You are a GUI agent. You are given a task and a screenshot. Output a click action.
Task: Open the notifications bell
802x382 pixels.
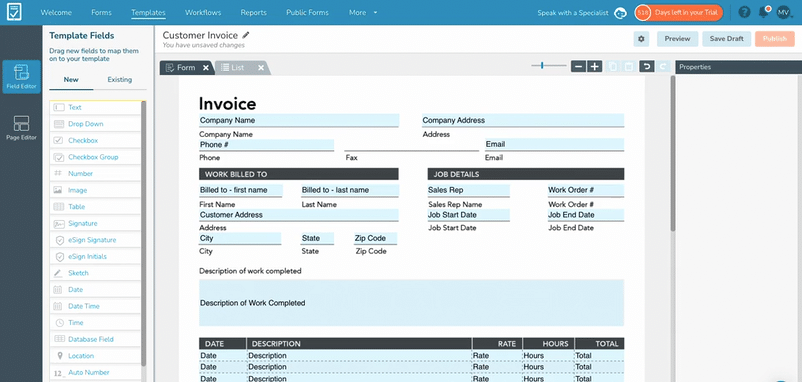(764, 12)
